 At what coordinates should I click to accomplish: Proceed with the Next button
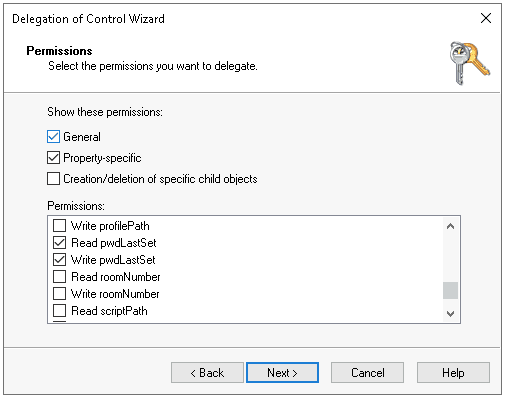pos(282,373)
